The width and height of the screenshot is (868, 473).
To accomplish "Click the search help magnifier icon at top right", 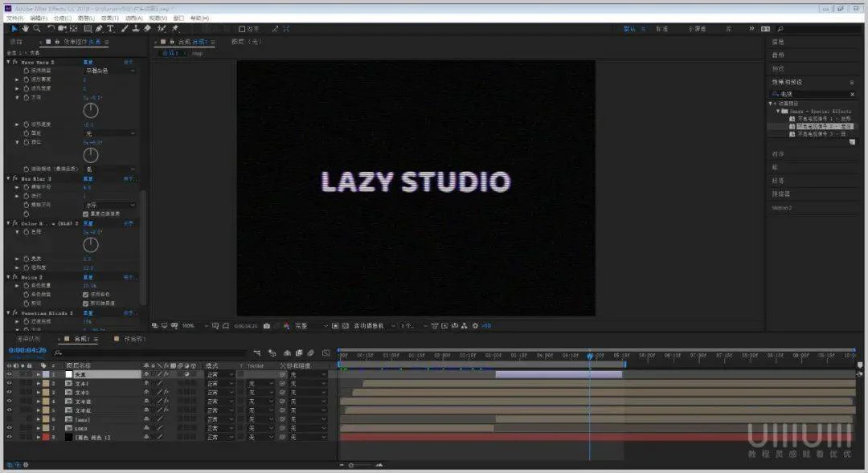I will [780, 29].
